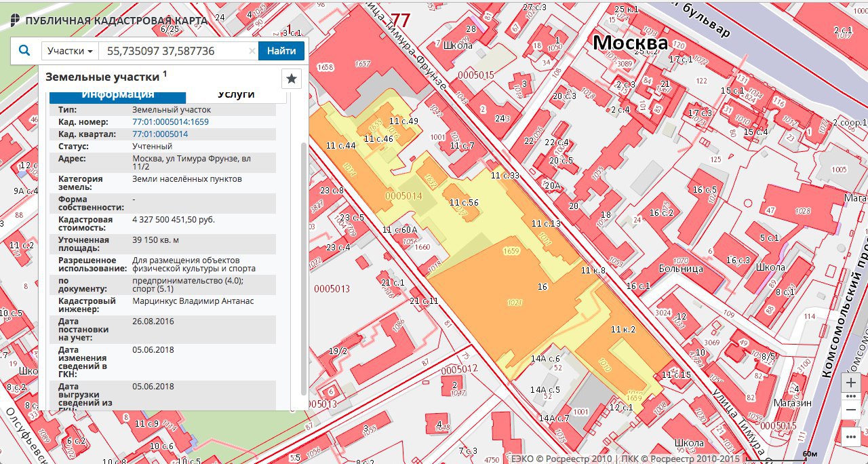Click building label 11 к.8

click(593, 271)
